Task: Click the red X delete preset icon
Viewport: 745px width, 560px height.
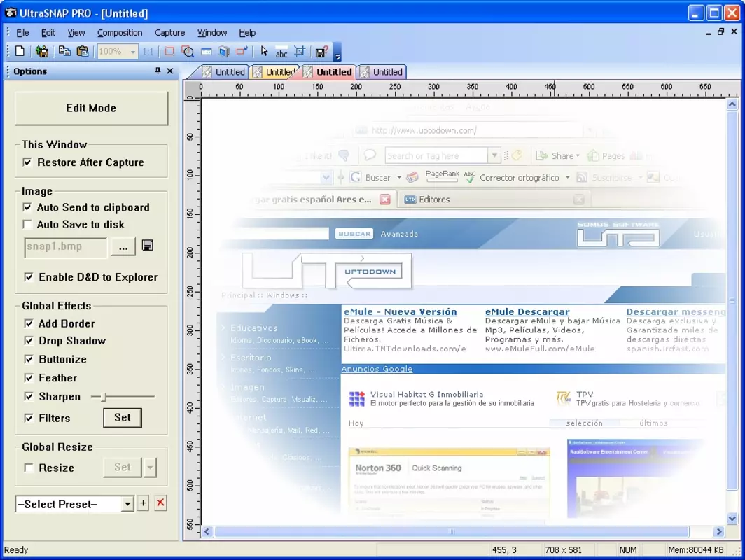Action: click(x=160, y=503)
